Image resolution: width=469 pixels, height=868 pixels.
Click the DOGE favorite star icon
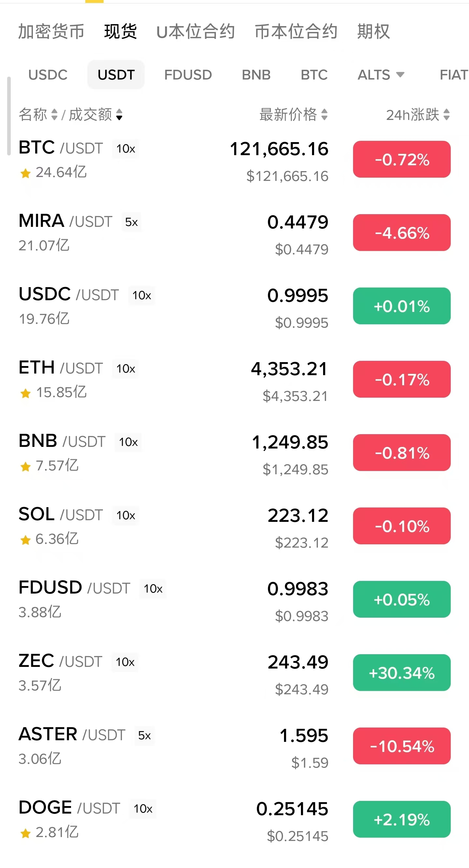click(x=26, y=834)
